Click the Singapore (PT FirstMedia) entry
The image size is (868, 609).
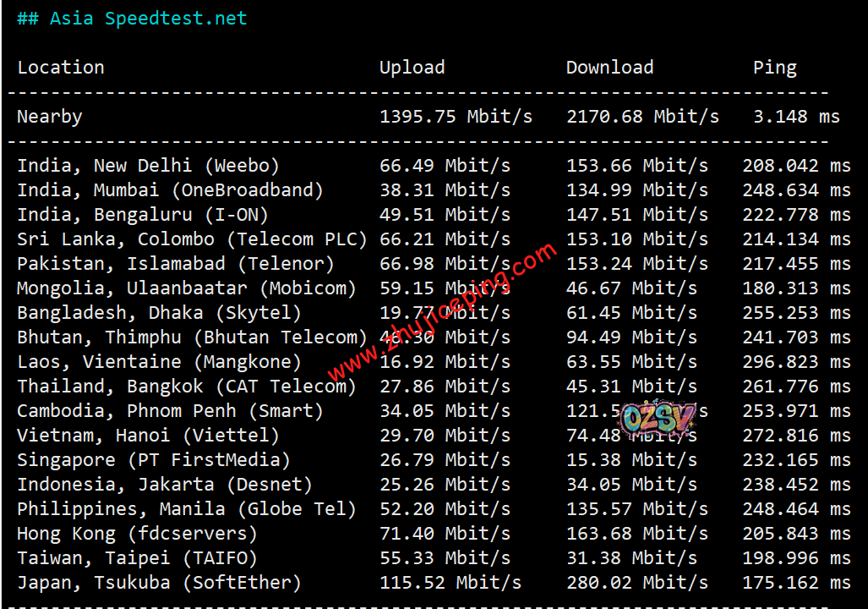point(153,460)
